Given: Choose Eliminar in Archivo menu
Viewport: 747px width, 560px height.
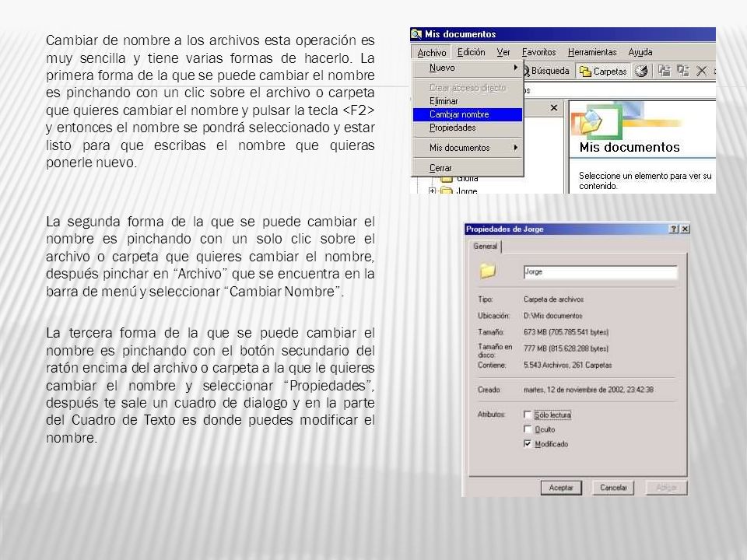Looking at the screenshot, I should click(468, 101).
